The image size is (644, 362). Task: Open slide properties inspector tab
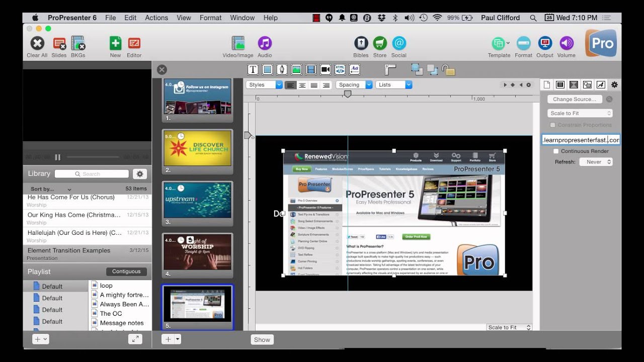(x=560, y=84)
